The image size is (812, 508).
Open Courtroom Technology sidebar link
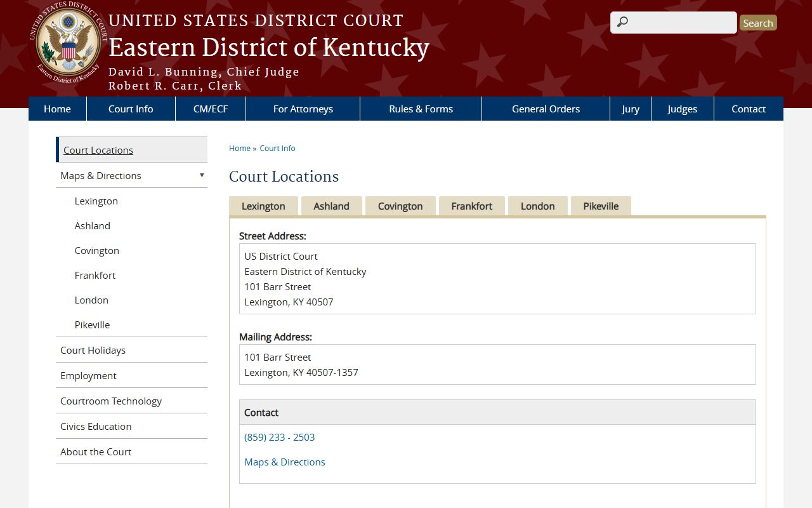coord(132,401)
